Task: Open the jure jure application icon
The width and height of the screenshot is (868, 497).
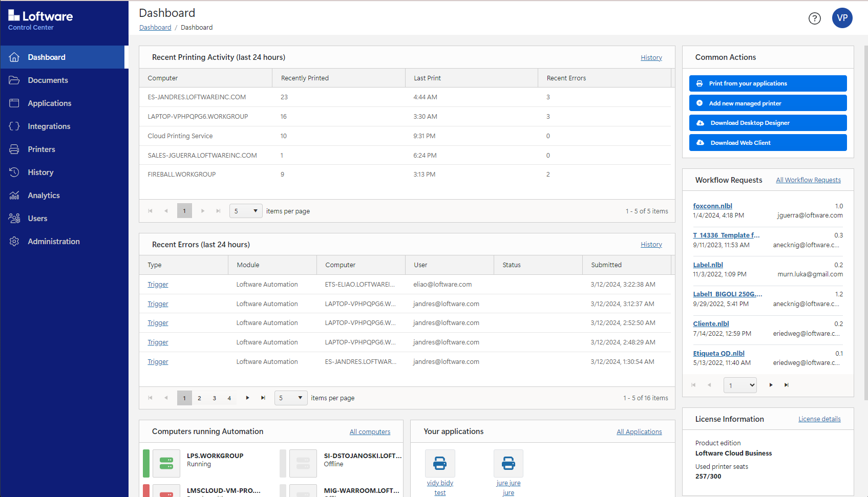Action: click(508, 463)
